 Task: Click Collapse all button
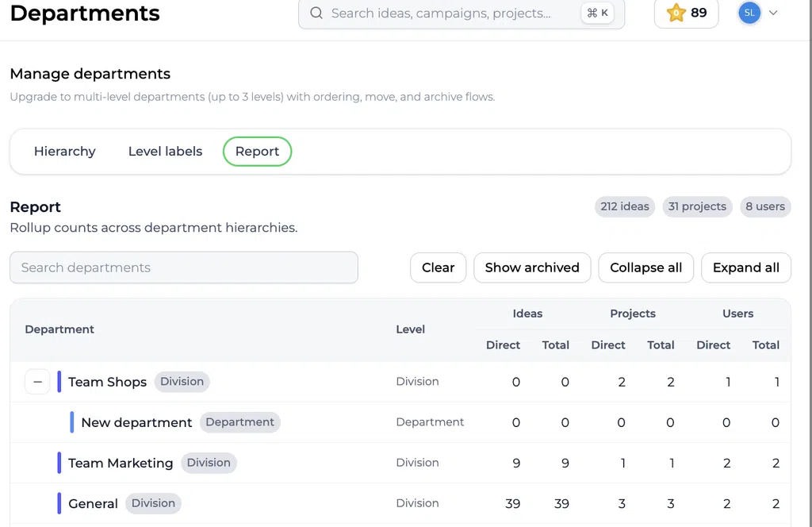pyautogui.click(x=645, y=268)
